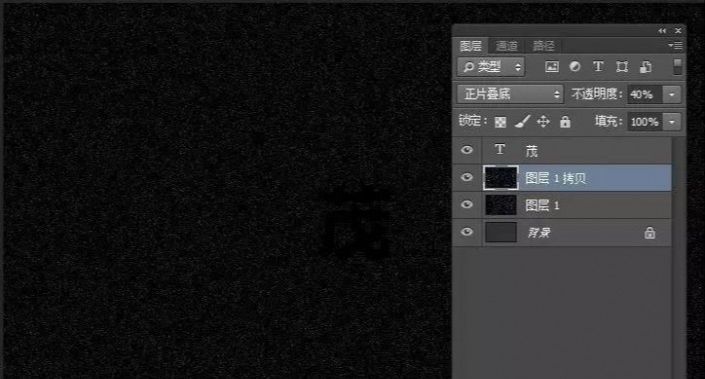This screenshot has width=705, height=379.
Task: Select the 图层 1 拷贝 layer name
Action: (556, 178)
